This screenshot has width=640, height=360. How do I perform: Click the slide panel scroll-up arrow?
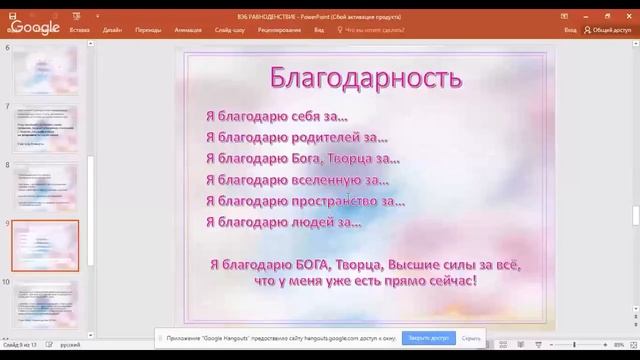click(x=91, y=43)
